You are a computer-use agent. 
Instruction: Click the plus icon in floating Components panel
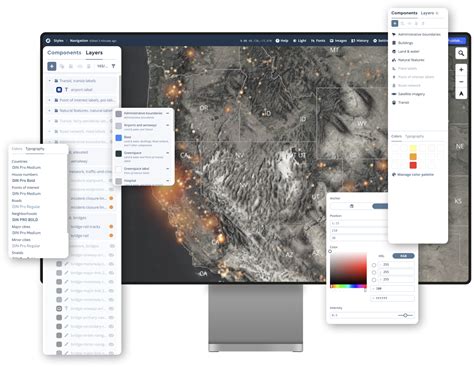click(x=395, y=23)
